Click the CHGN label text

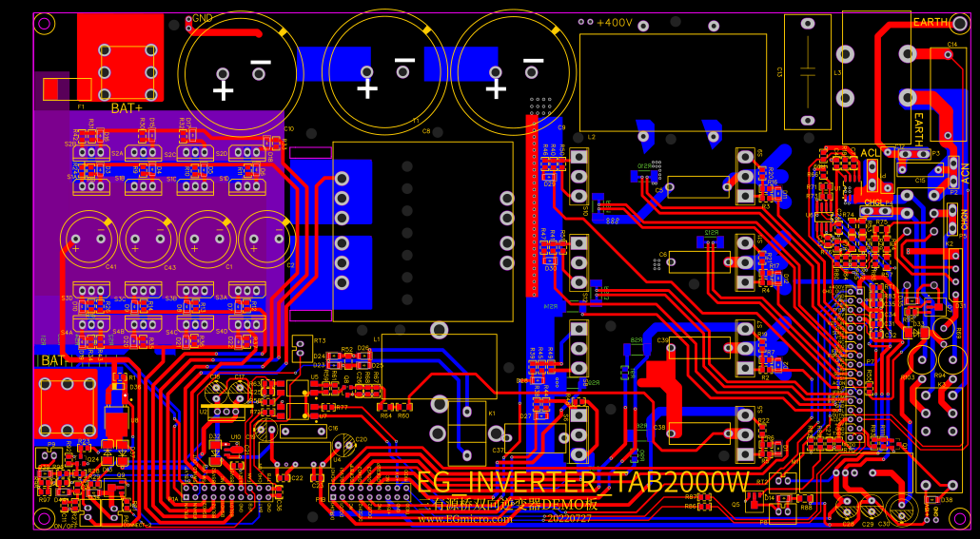tap(963, 221)
